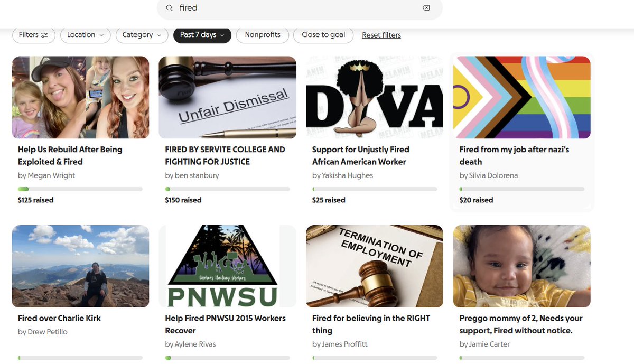Click the 'by Drew Petillo' organizer text
This screenshot has height=364, width=634.
click(x=43, y=332)
